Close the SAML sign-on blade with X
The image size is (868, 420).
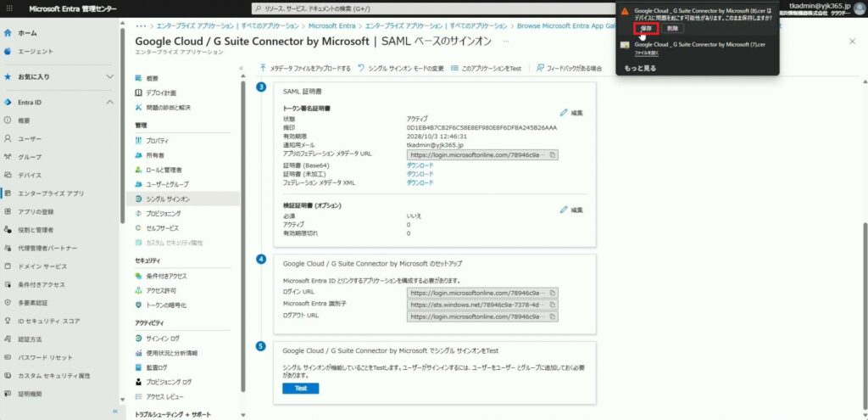(x=852, y=41)
